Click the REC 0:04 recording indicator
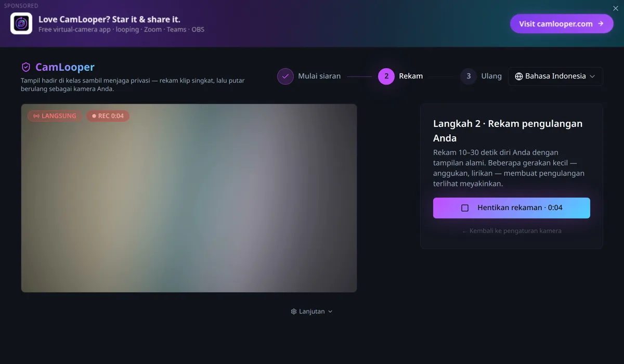The width and height of the screenshot is (624, 364). pyautogui.click(x=108, y=116)
